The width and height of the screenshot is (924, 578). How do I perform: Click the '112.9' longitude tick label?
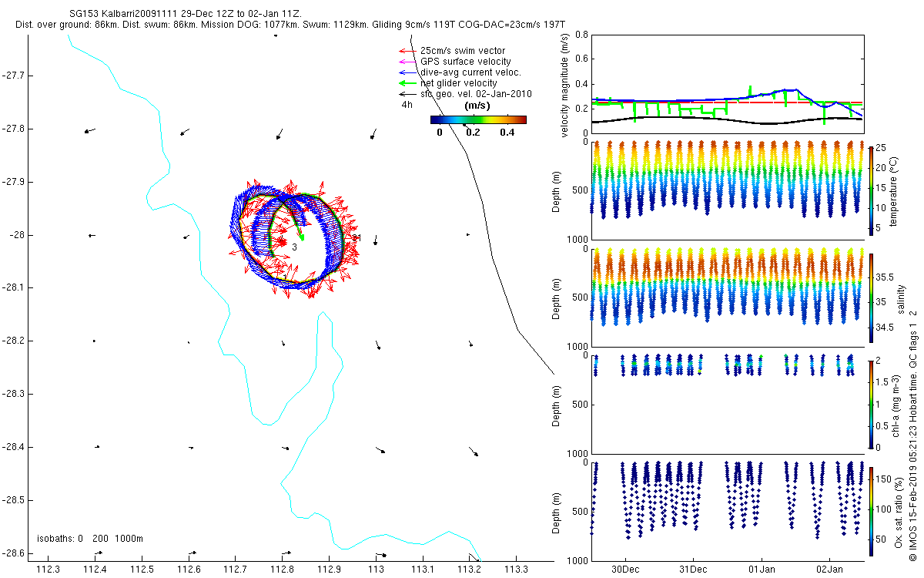(329, 570)
